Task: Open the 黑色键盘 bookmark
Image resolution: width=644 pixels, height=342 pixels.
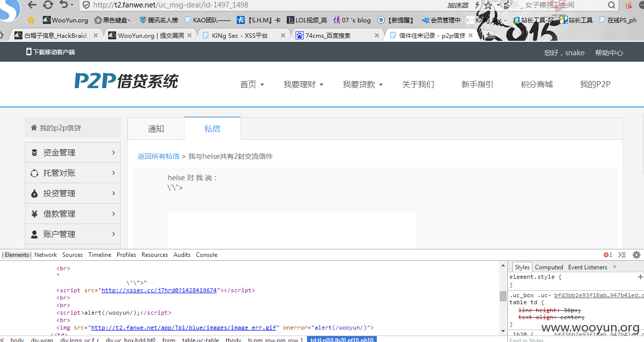Action: 113,20
